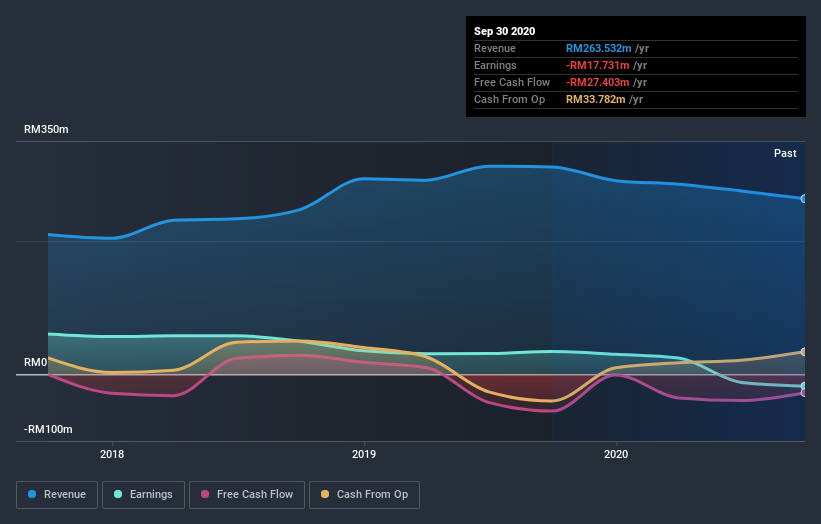Viewport: 821px width, 524px height.
Task: Click the pink Free Cash Flow endpoint marker
Action: tap(803, 393)
